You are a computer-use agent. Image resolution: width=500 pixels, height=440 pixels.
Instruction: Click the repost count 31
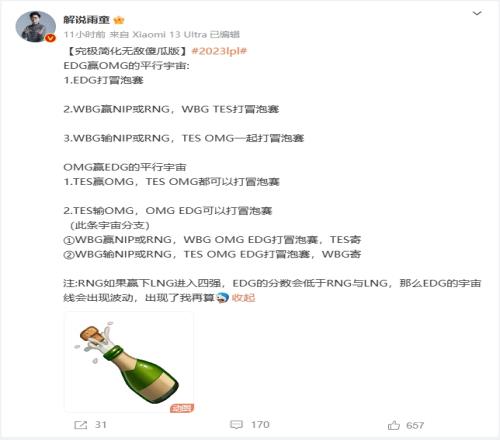pyautogui.click(x=101, y=425)
